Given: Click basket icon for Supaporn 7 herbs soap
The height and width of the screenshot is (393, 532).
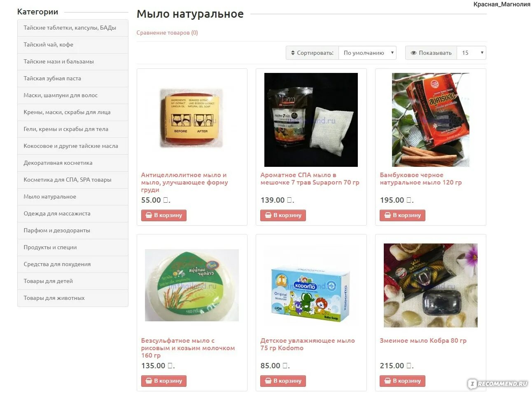Looking at the screenshot, I should (268, 215).
